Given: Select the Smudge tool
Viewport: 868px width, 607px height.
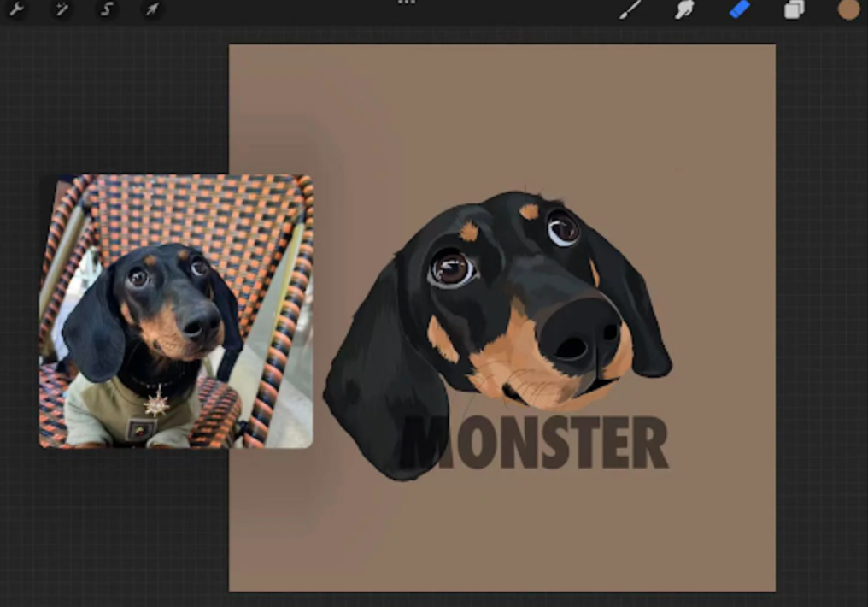Looking at the screenshot, I should pyautogui.click(x=685, y=9).
